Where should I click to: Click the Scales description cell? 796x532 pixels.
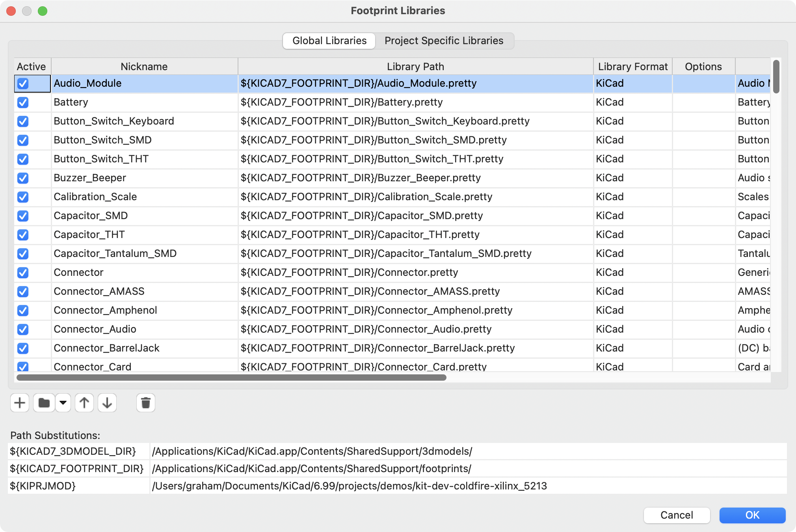point(753,197)
